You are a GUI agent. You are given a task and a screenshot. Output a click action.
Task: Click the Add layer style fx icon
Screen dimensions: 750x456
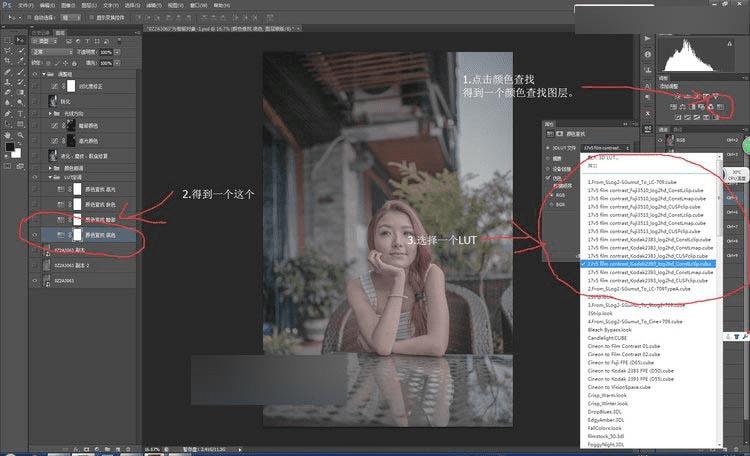76,449
